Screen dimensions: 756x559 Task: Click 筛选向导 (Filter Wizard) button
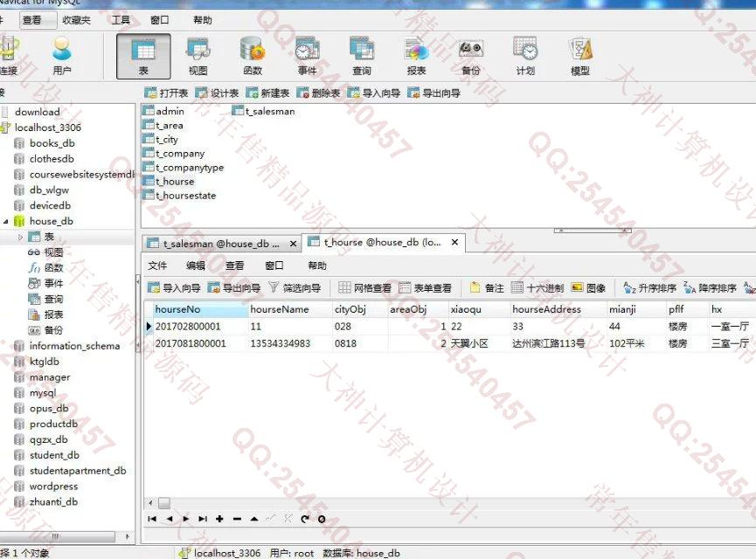295,287
